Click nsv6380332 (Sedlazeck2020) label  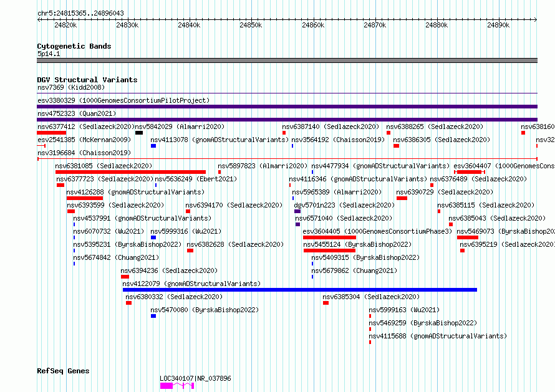(174, 297)
